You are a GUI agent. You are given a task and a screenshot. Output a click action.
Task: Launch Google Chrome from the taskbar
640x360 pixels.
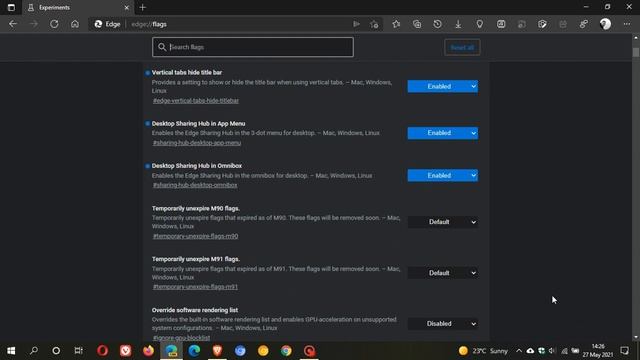pyautogui.click(x=286, y=351)
